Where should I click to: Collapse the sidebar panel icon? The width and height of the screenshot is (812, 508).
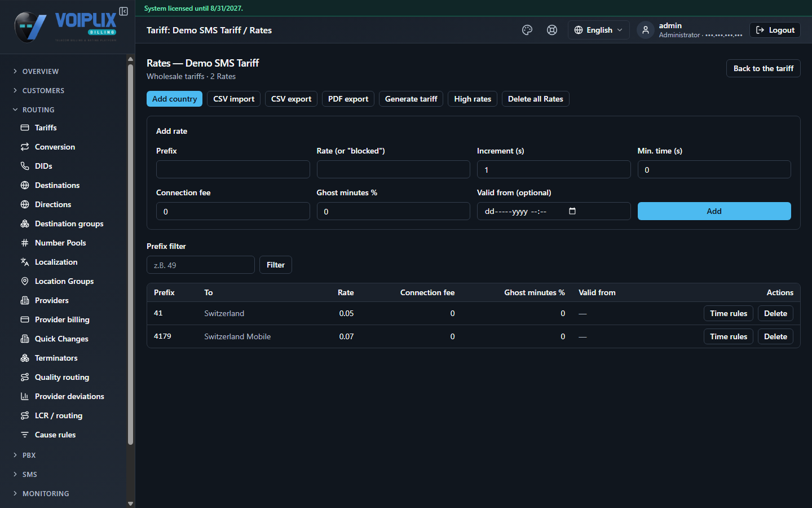point(123,11)
